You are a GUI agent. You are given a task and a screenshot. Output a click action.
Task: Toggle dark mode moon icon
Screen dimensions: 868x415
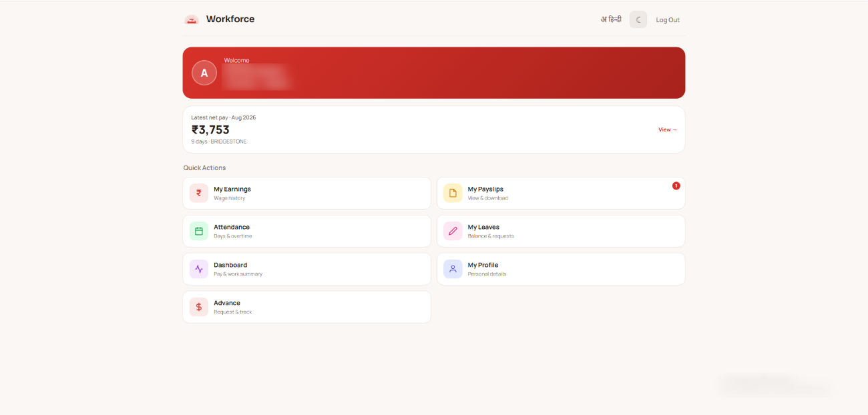coord(638,19)
